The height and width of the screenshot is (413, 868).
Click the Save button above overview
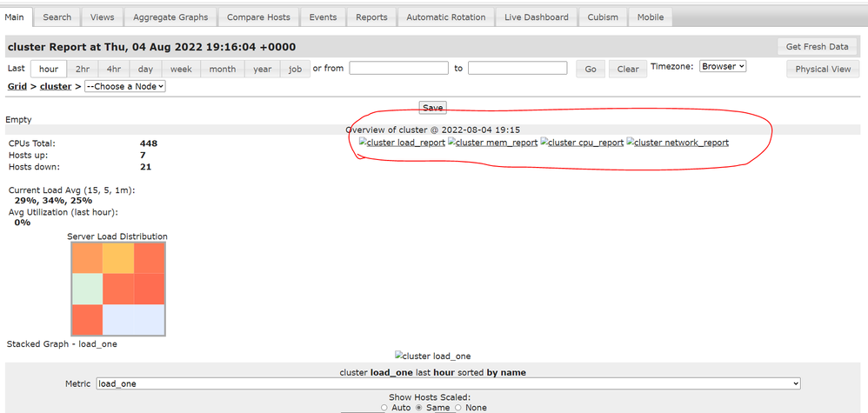(x=432, y=108)
